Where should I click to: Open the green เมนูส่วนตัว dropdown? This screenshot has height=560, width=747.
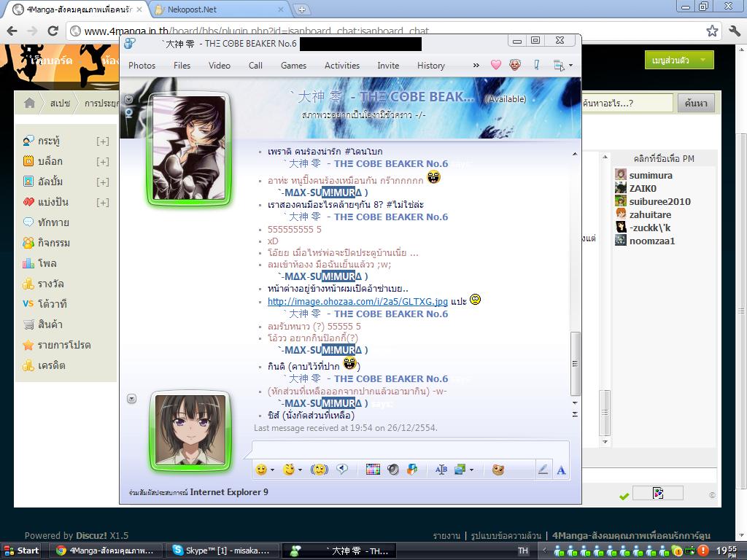click(679, 61)
